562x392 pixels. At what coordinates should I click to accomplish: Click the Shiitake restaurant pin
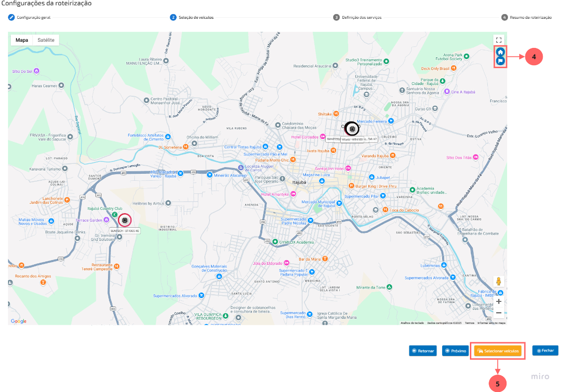coord(336,114)
